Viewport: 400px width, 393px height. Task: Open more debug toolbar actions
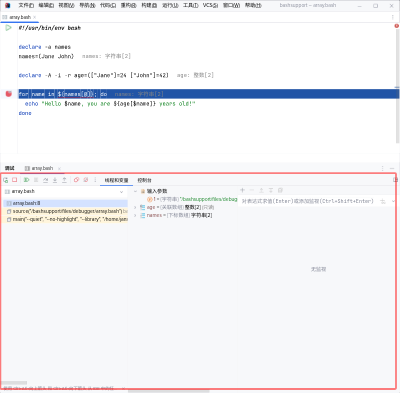[95, 180]
